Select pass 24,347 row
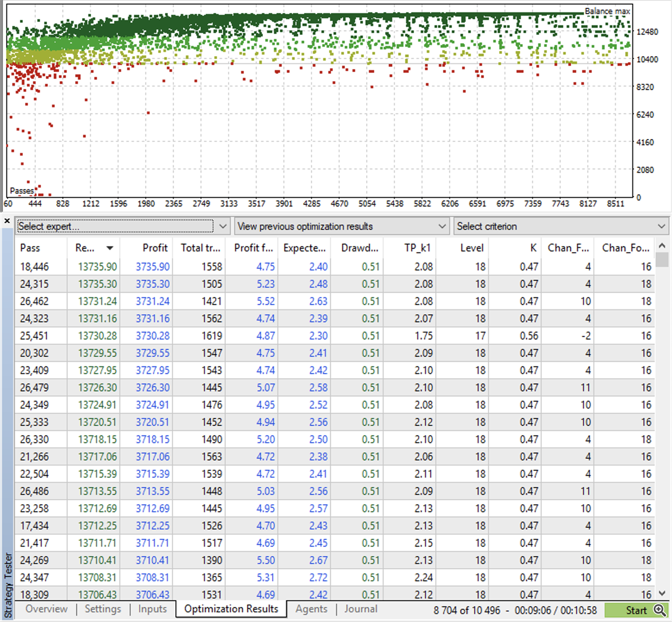The image size is (672, 622). (335, 577)
